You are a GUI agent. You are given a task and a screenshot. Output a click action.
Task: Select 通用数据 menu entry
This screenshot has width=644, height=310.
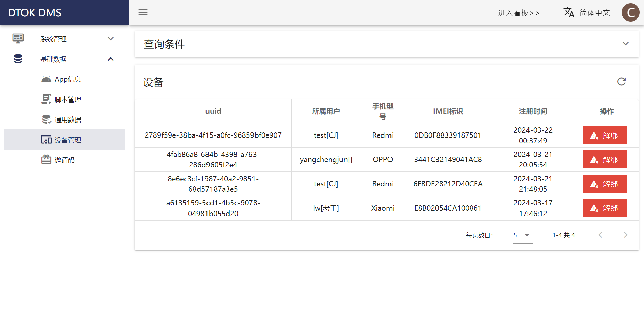[64, 119]
